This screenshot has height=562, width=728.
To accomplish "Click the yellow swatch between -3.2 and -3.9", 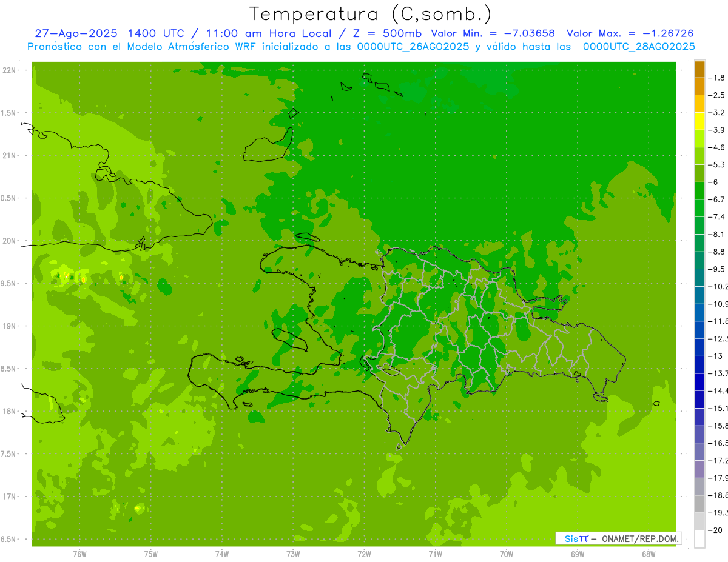I will click(699, 121).
